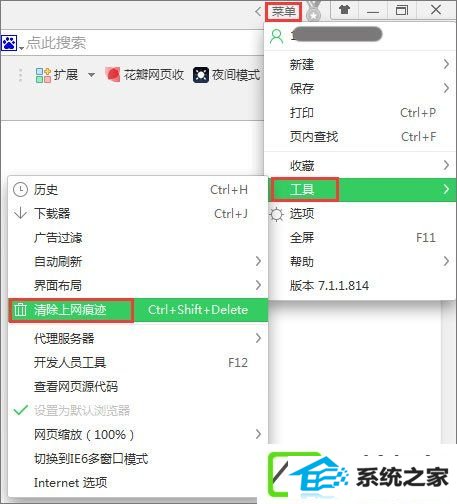Viewport: 457px width, 504px height.
Task: Expand the Extensions dropdown arrow
Action: coord(91,75)
